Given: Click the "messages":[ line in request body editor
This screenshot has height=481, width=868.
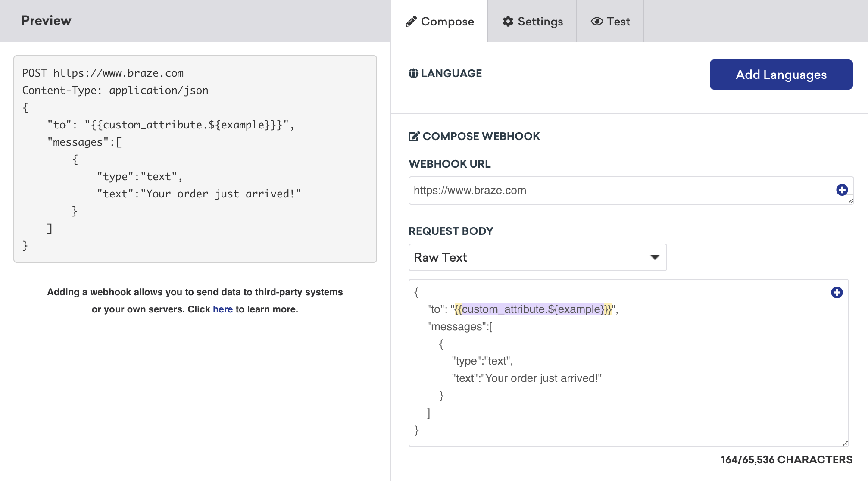Looking at the screenshot, I should [x=459, y=326].
